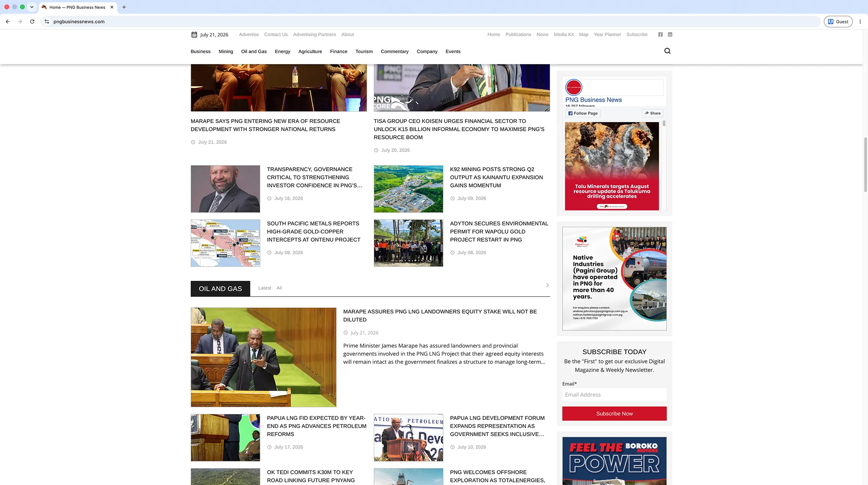The image size is (868, 485).
Task: Open the Commentary menu
Action: tap(394, 51)
